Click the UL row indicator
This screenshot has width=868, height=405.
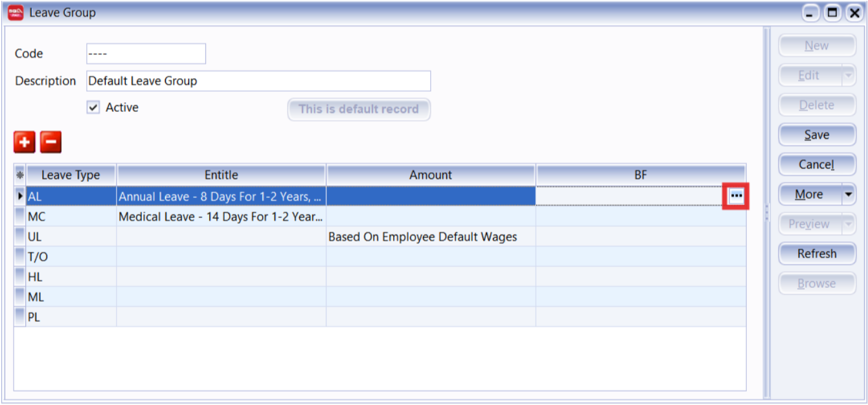tap(20, 237)
